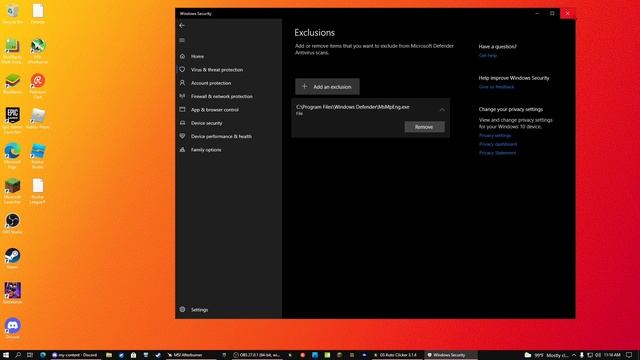The width and height of the screenshot is (640, 360).
Task: Open Family options page
Action: [x=206, y=150]
